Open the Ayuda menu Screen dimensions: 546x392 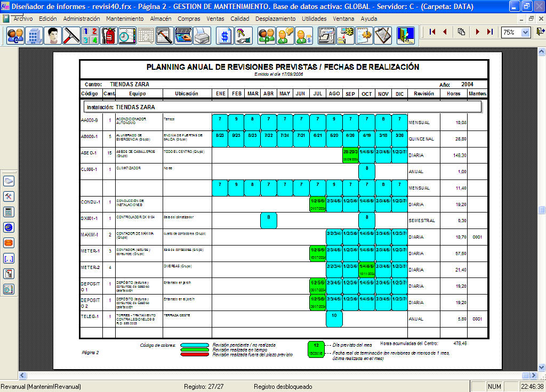(x=369, y=19)
